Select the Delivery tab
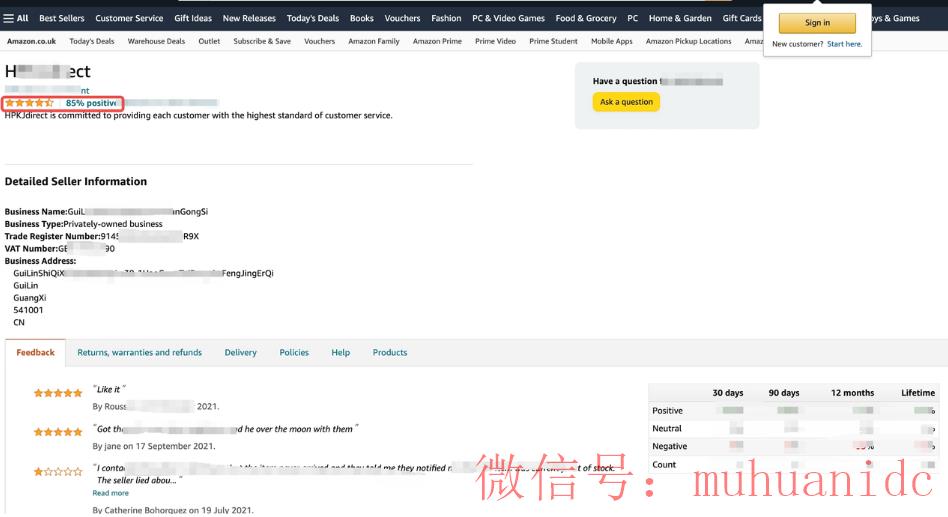The width and height of the screenshot is (948, 517). (x=240, y=353)
